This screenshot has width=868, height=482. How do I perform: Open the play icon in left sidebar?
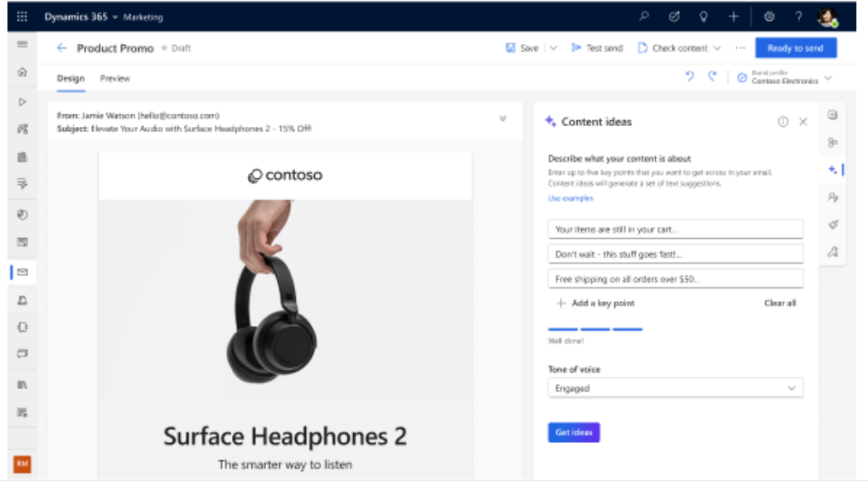tap(22, 102)
